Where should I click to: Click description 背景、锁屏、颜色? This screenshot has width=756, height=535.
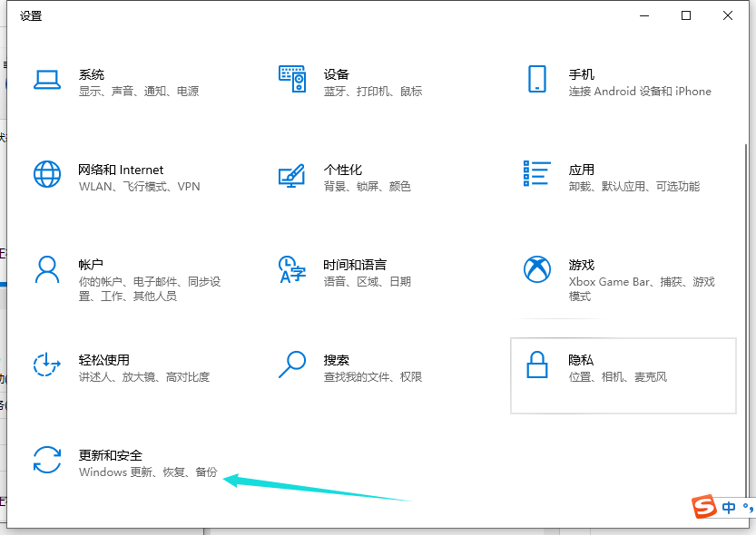click(367, 187)
